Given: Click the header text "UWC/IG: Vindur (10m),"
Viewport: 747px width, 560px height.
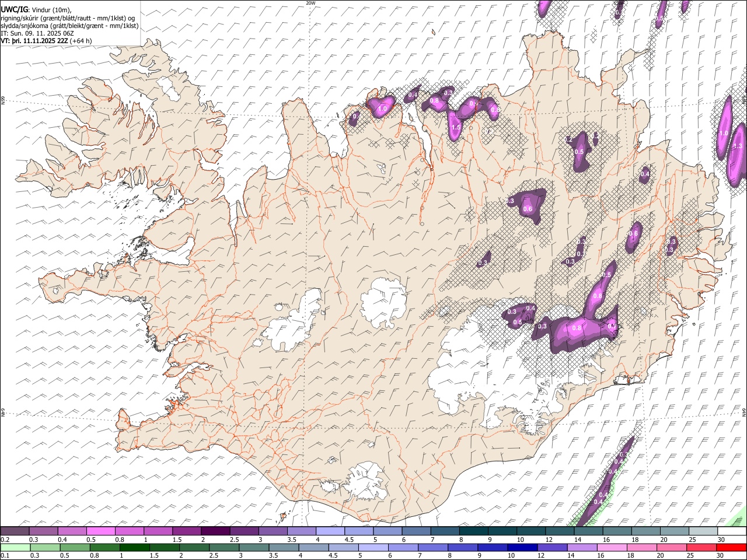Looking at the screenshot, I should click(x=36, y=9).
